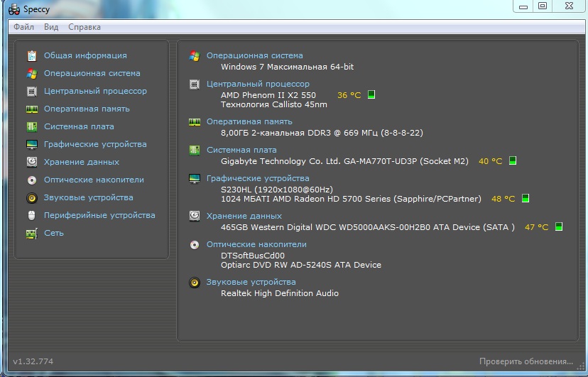
Task: Click the S230HL (1920x1080@60Hz) monitor text
Action: click(277, 190)
